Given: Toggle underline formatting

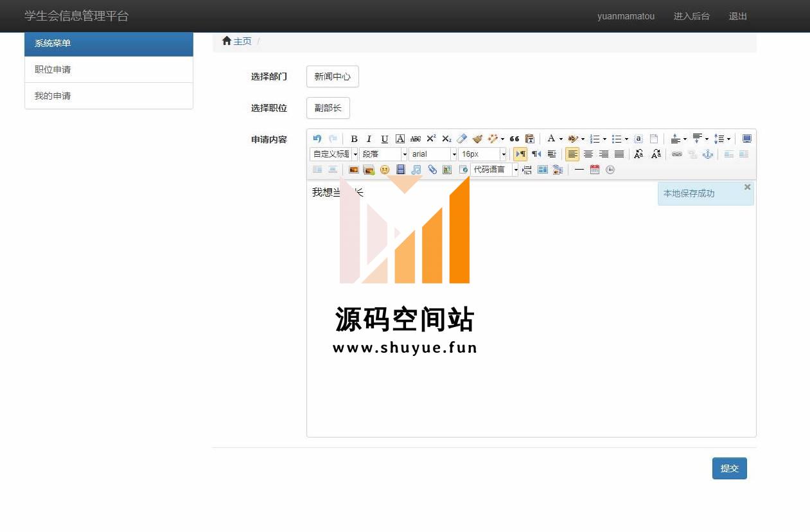Looking at the screenshot, I should pyautogui.click(x=385, y=139).
